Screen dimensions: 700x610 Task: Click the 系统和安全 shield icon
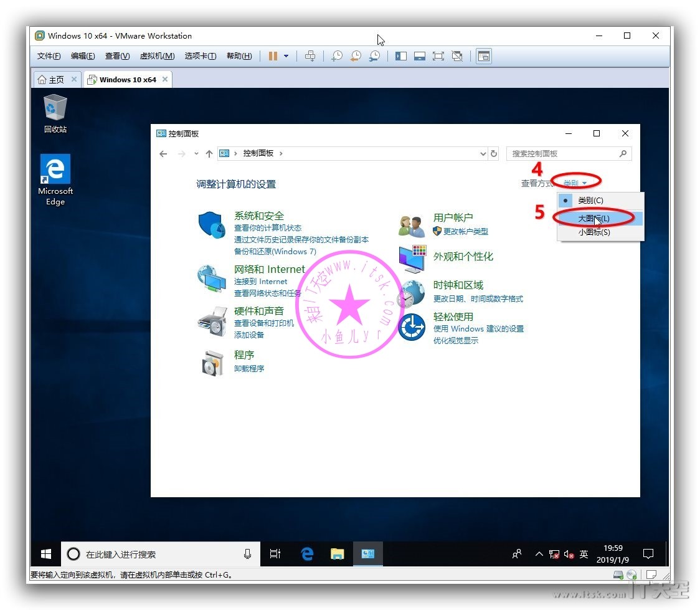[212, 225]
